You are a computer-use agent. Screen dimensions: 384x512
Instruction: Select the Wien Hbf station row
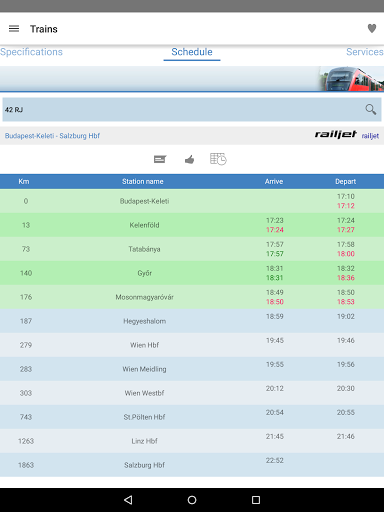(192, 345)
